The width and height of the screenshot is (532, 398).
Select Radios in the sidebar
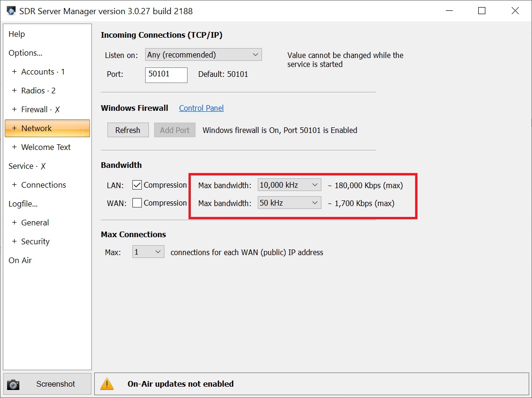[x=38, y=91]
